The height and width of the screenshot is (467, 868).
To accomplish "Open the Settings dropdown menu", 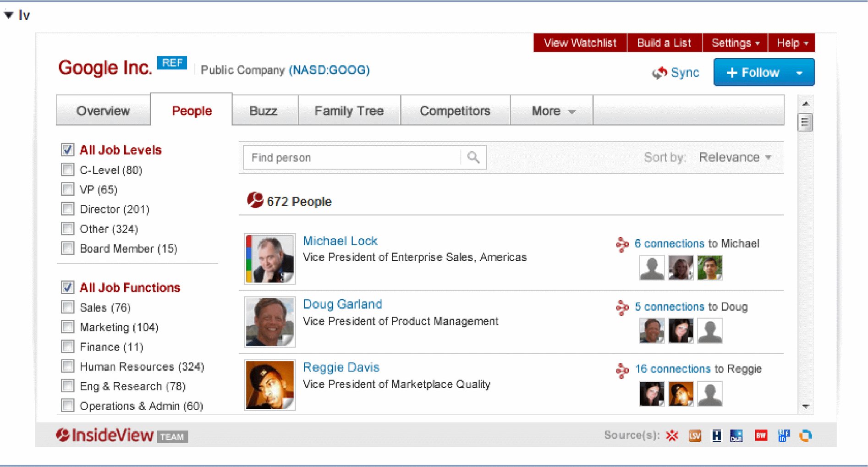I will (735, 43).
